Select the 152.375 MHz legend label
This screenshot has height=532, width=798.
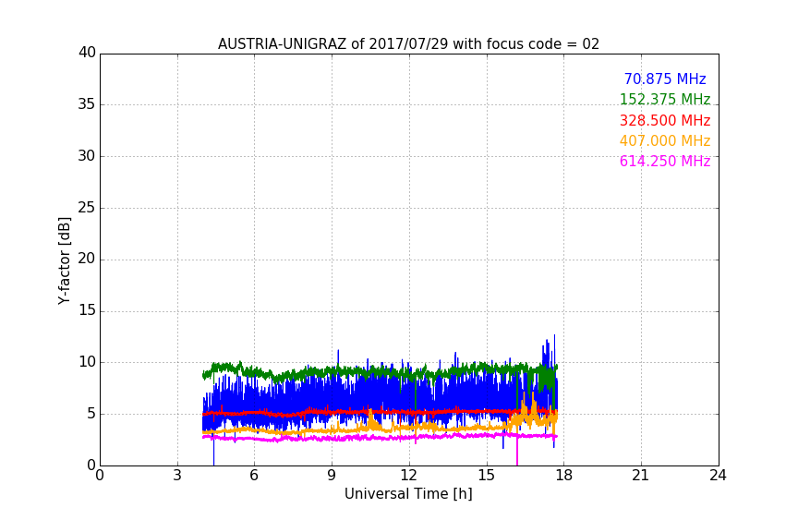(665, 99)
